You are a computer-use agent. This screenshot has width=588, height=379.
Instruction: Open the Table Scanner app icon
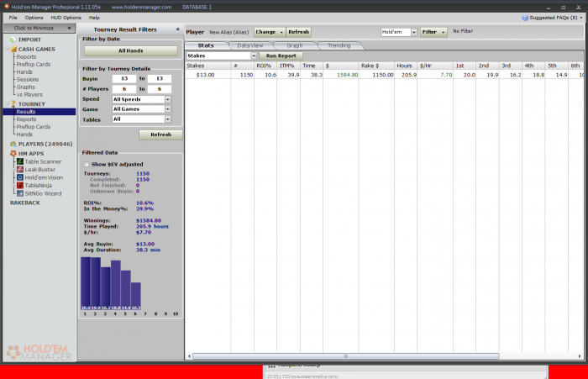(x=20, y=161)
